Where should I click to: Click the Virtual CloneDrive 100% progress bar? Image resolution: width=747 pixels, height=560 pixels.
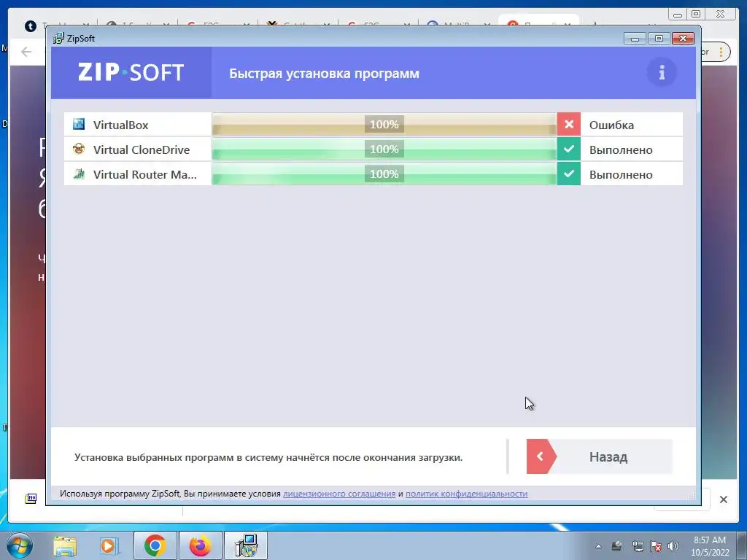point(384,149)
